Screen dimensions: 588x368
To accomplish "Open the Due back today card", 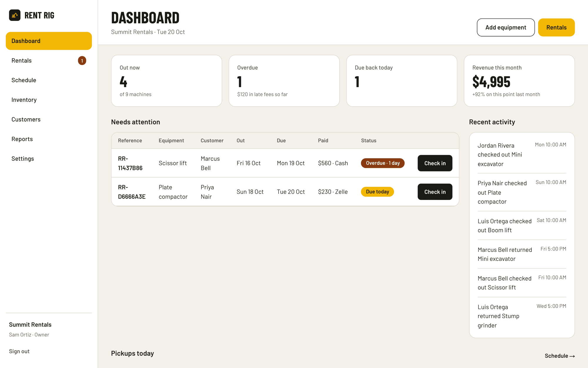I will [402, 81].
